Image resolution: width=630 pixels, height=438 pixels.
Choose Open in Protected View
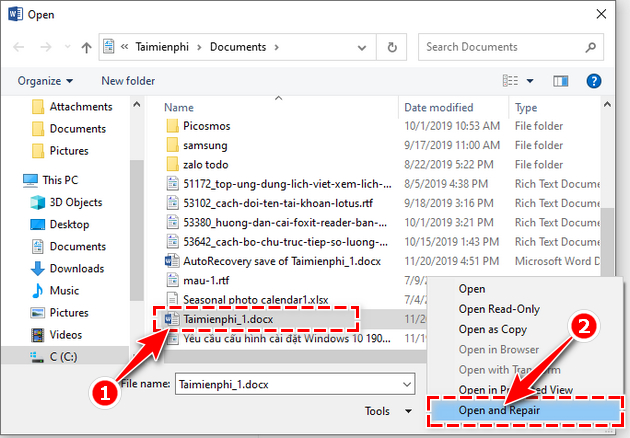[x=515, y=390]
